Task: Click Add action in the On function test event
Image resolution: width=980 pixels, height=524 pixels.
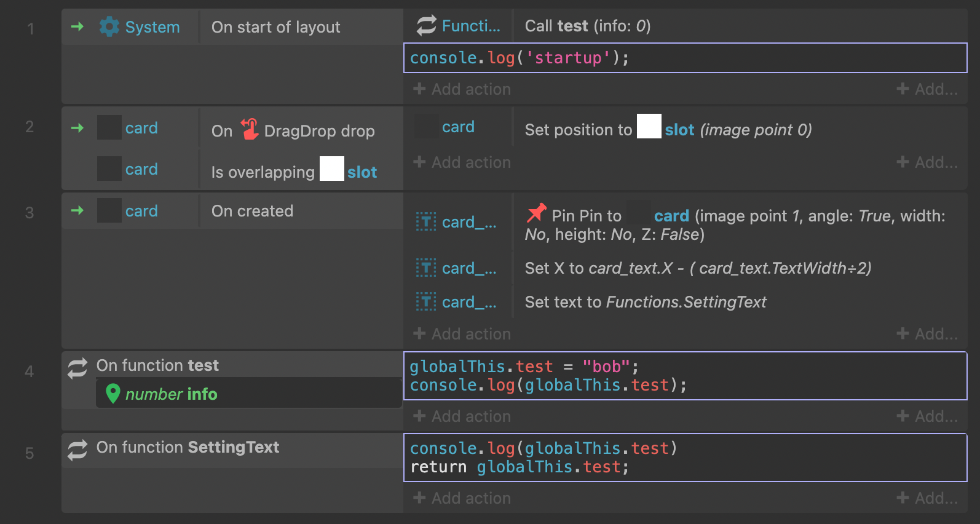Action: (x=462, y=416)
